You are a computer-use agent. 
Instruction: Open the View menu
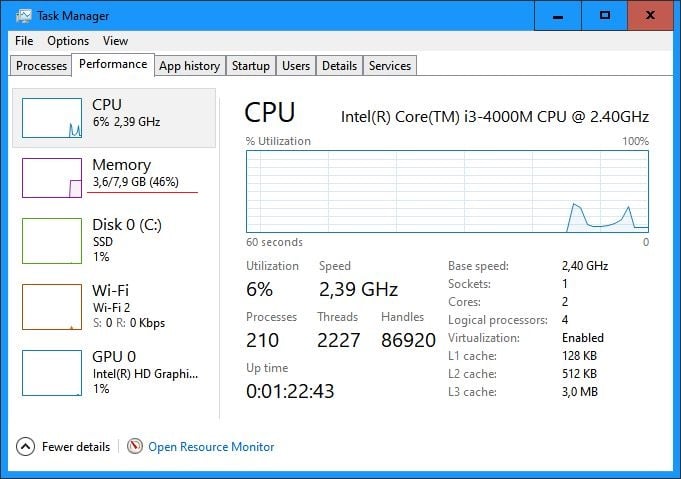[115, 41]
